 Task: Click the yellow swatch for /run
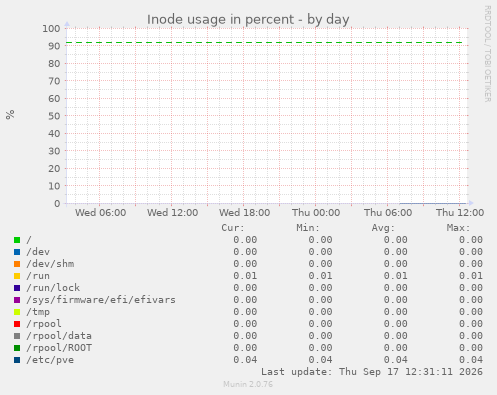point(17,276)
